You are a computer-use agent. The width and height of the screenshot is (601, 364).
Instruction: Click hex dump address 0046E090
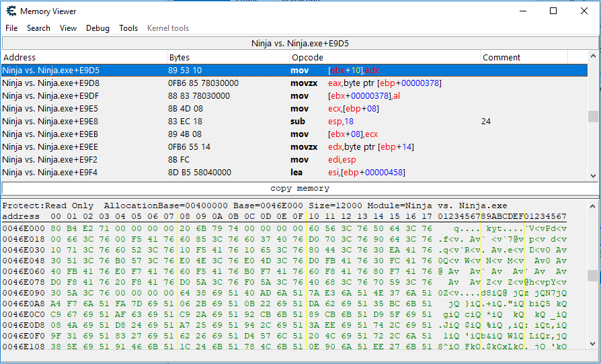[24, 293]
